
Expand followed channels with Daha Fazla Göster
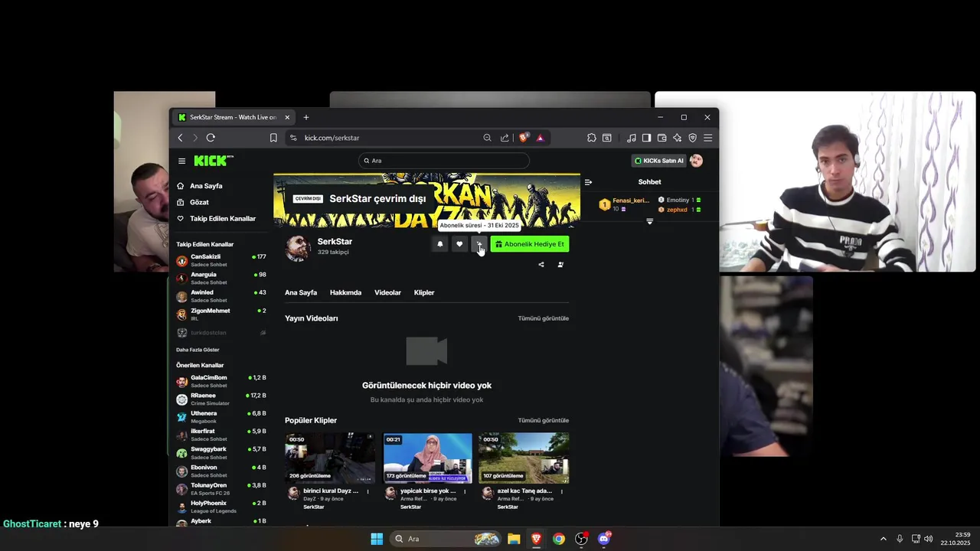198,350
